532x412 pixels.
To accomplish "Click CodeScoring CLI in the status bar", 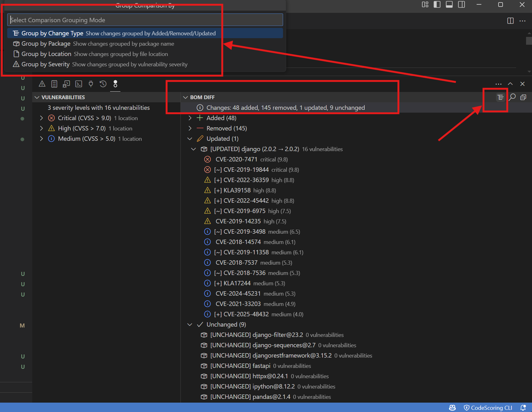I will (488, 408).
